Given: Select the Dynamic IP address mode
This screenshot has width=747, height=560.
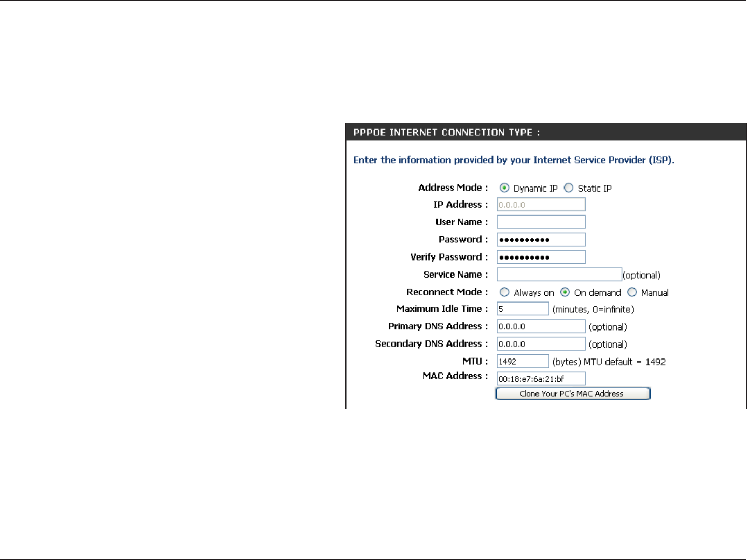Looking at the screenshot, I should click(504, 188).
